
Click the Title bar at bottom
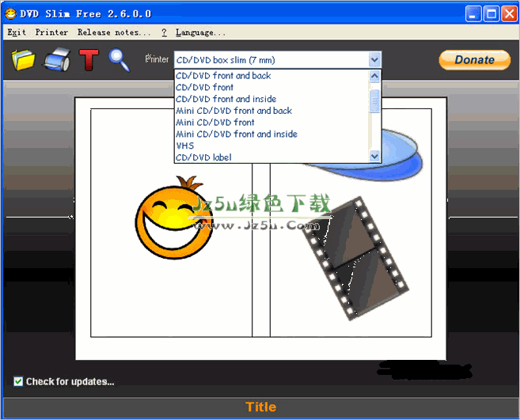tap(260, 407)
